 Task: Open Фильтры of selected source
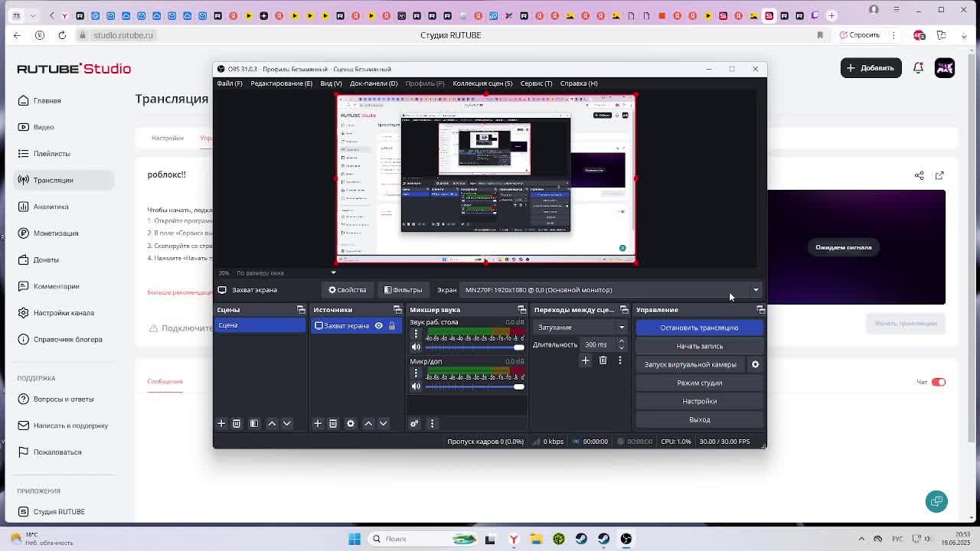click(x=403, y=290)
